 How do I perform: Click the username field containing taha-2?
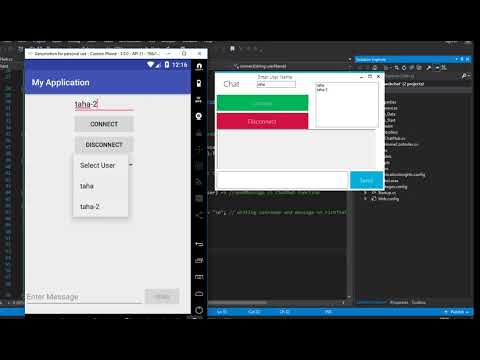tap(104, 104)
